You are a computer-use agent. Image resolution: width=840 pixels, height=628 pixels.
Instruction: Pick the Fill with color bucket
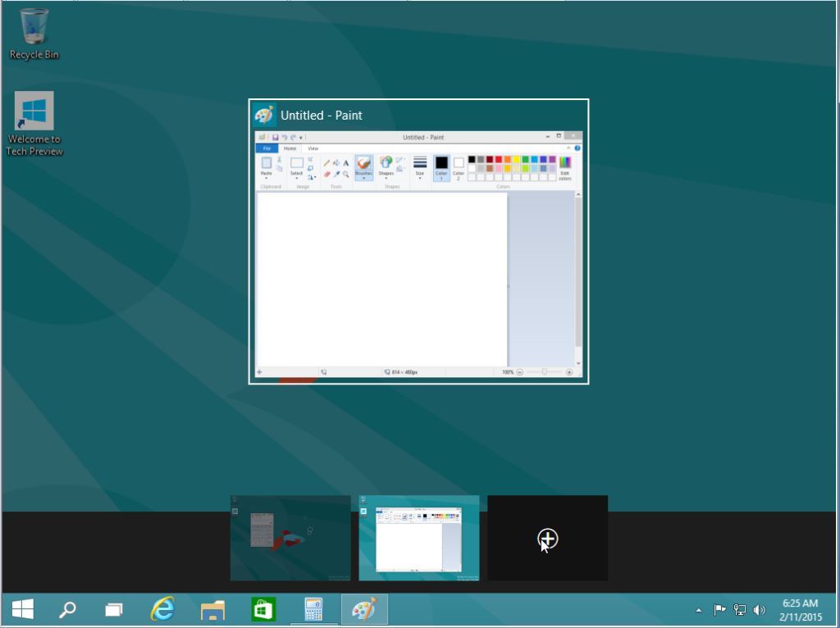tap(336, 163)
